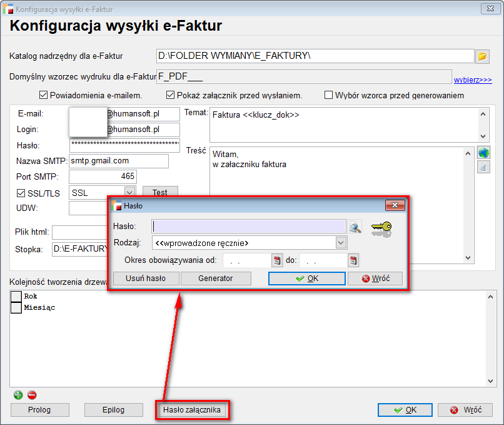Toggle the SSL/TLS checkbox
Screen dimensions: 504x425
21,193
